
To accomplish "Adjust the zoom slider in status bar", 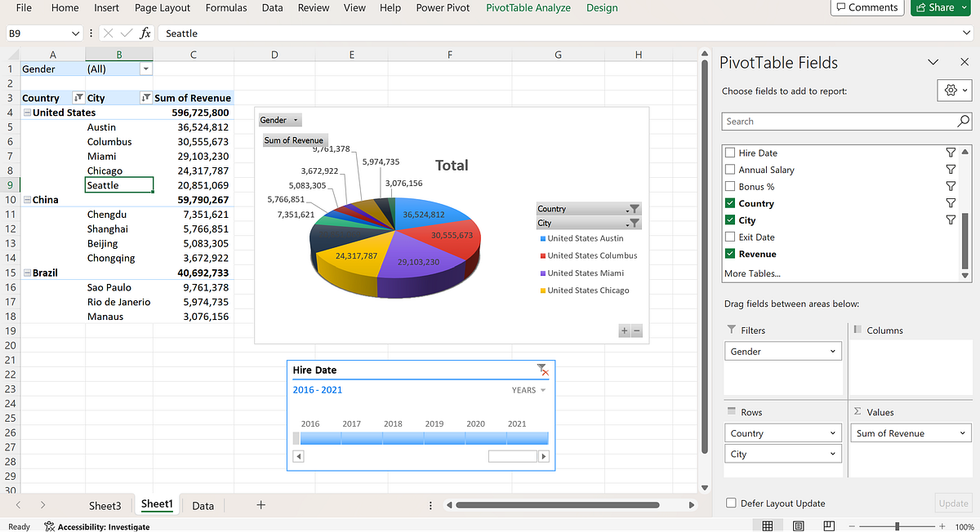I will click(896, 526).
